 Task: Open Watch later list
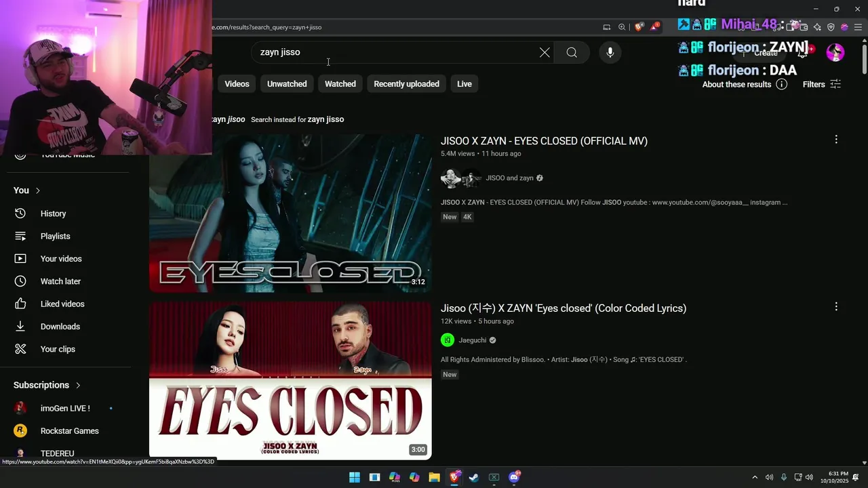coord(60,281)
